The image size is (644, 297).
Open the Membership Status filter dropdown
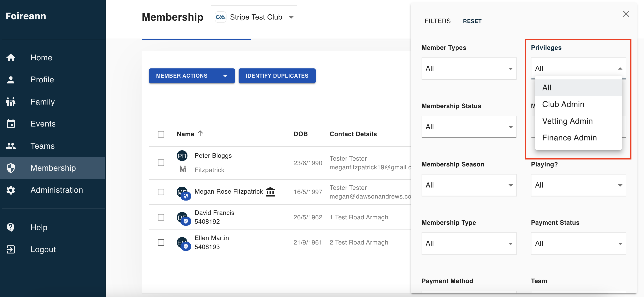pos(469,127)
